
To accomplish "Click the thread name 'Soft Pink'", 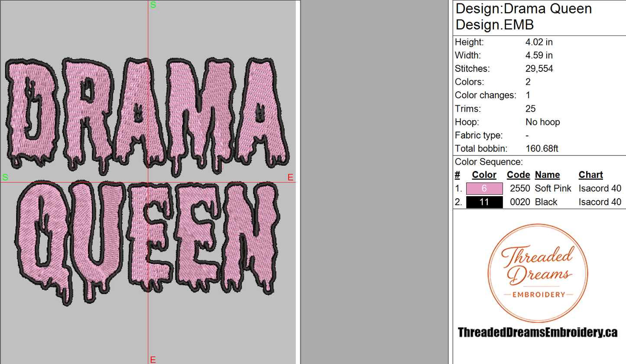I will point(553,188).
